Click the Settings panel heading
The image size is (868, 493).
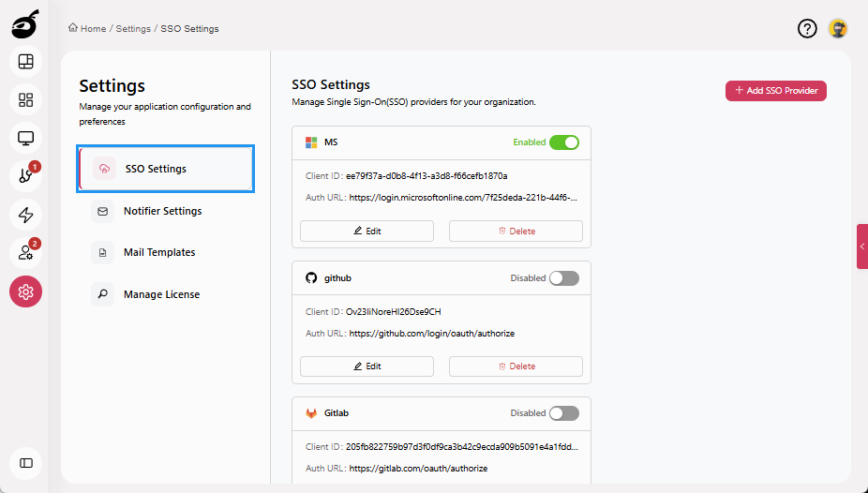coord(112,86)
